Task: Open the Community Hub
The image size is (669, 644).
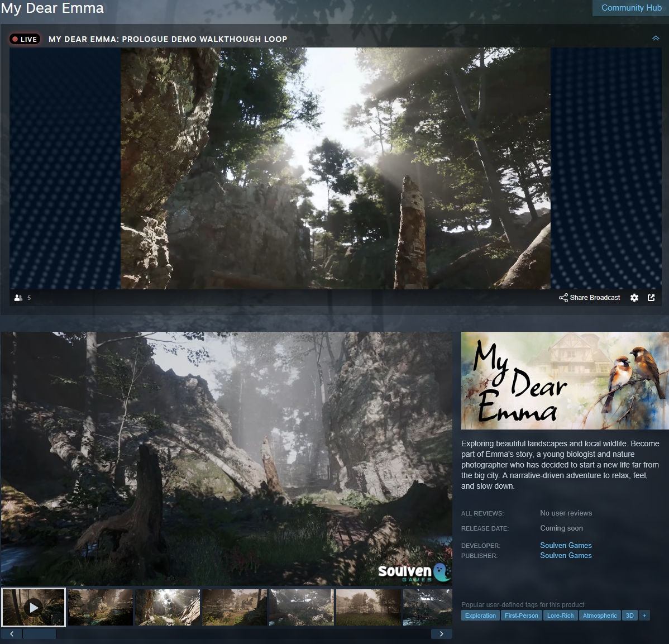Action: pyautogui.click(x=631, y=8)
